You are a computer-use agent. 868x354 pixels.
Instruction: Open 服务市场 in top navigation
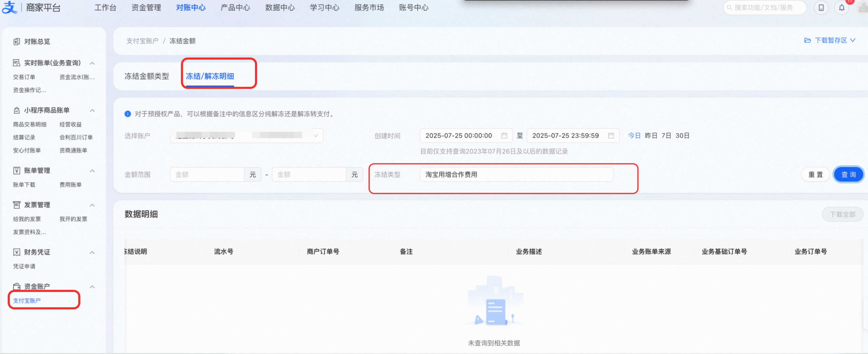point(369,7)
